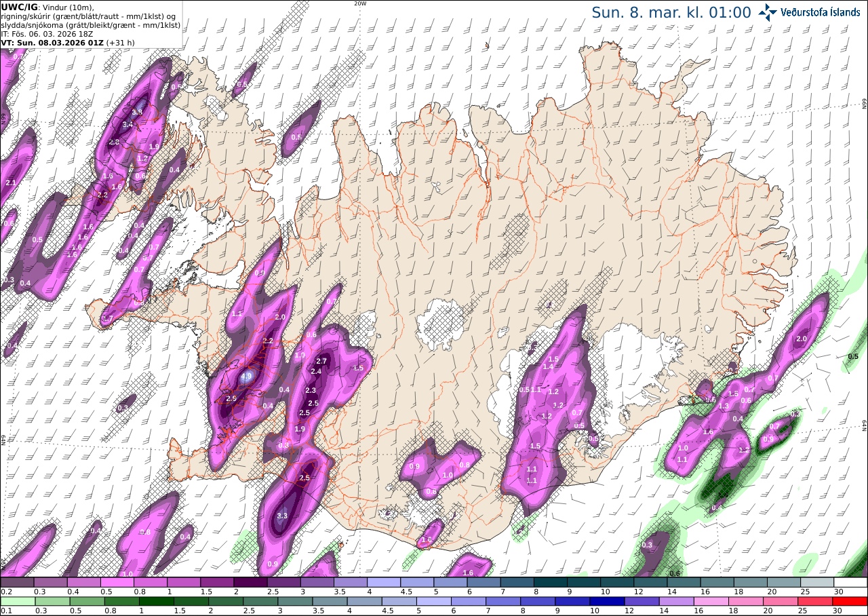The width and height of the screenshot is (868, 616).
Task: Click the black 0.5 value at the east edge
Action: pos(853,356)
